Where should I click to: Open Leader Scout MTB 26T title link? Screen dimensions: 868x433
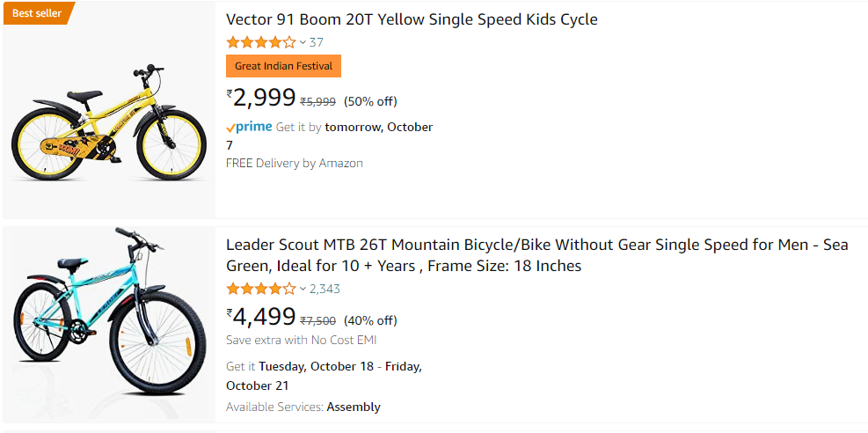[x=536, y=255]
